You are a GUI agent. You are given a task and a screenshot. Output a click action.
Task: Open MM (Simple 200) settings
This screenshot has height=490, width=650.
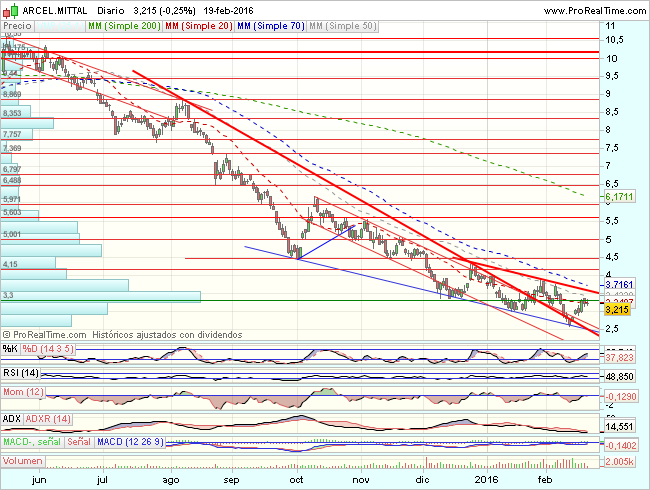pyautogui.click(x=124, y=26)
